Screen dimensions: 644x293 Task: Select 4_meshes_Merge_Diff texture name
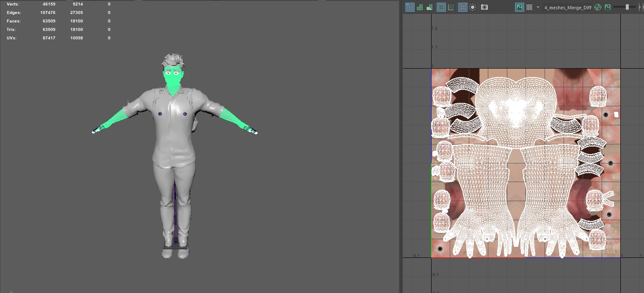567,7
